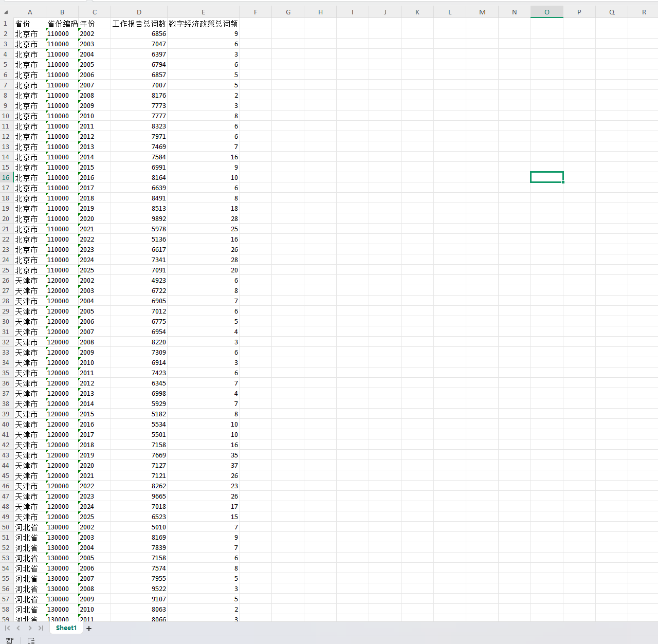Click cell with value 8169
Screen dimensions: 658x644
click(139, 537)
